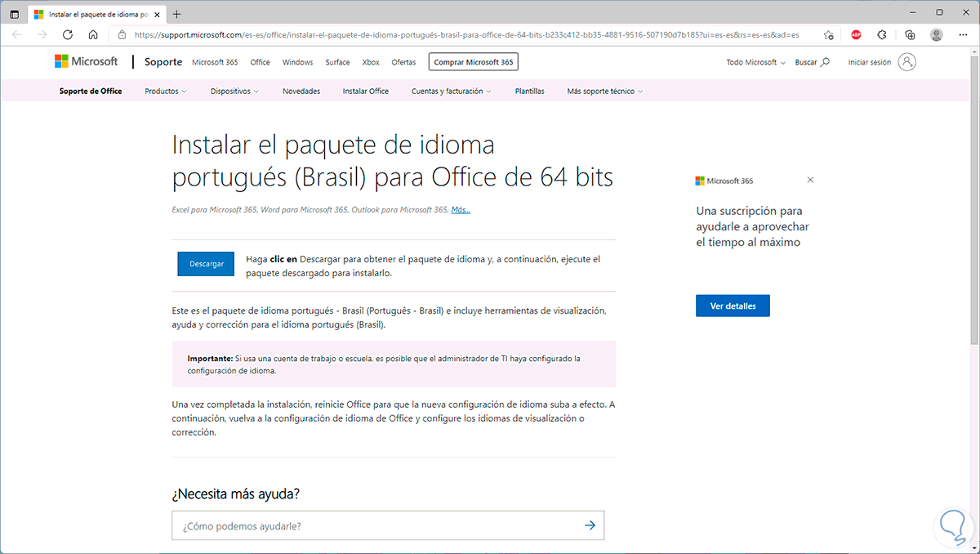Screen dimensions: 980x554
Task: Open the Collections icon
Action: pos(911,35)
